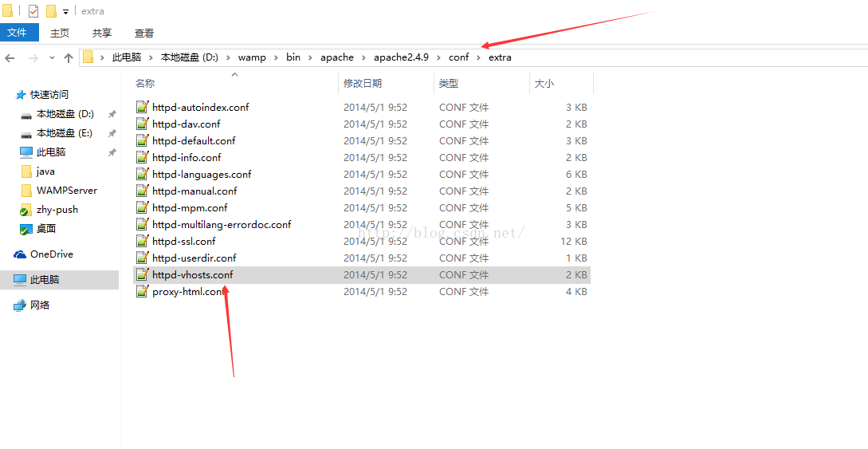Click conf in the address breadcrumb
Viewport: 868px width, 449px height.
coord(458,57)
